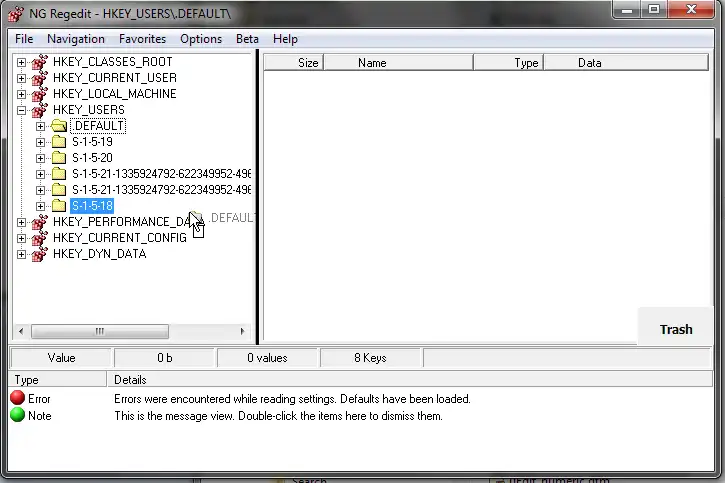Open the File menu
The height and width of the screenshot is (483, 725).
[x=24, y=39]
